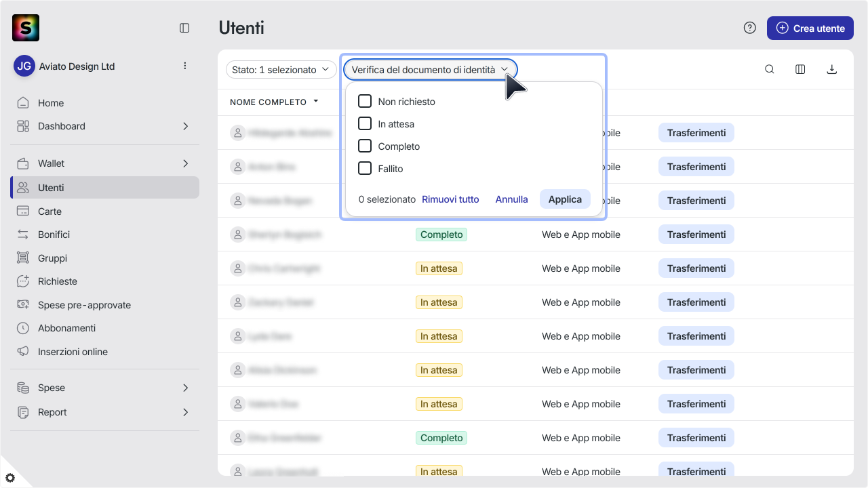
Task: Click the search magnifier icon
Action: (770, 69)
